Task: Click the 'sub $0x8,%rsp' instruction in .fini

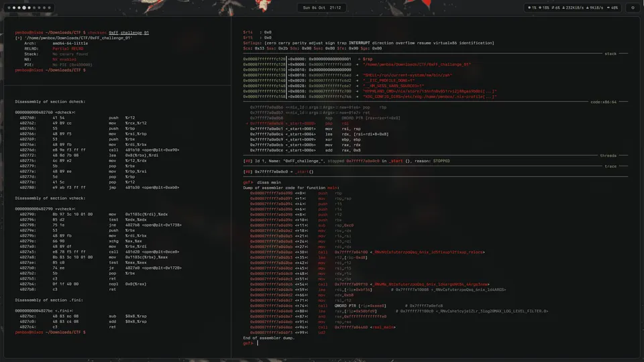Action: click(x=127, y=316)
